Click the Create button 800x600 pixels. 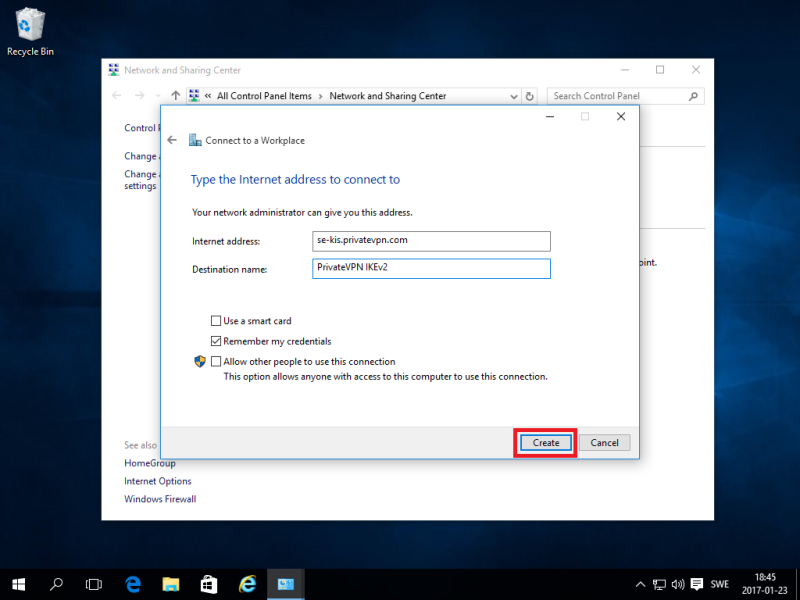pos(545,442)
